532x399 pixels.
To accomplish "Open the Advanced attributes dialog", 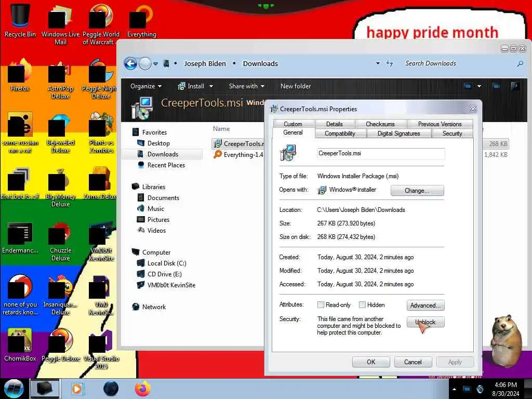I will click(425, 305).
